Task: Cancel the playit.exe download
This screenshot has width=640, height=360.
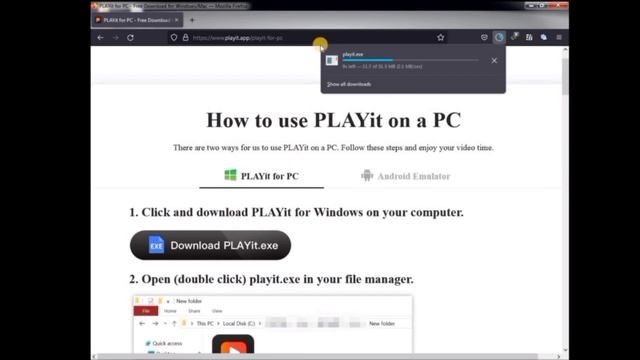Action: tap(494, 61)
